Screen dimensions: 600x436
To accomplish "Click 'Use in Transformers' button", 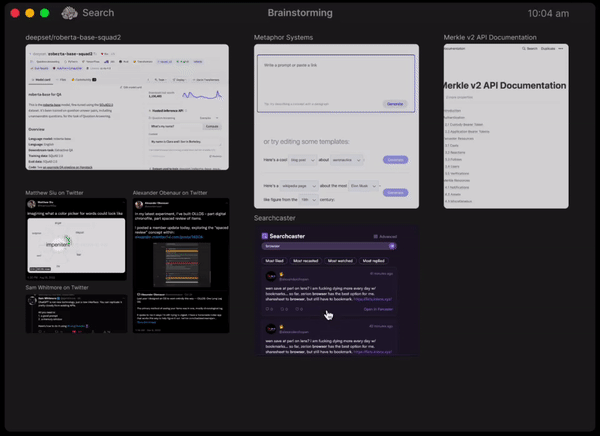I will [205, 80].
